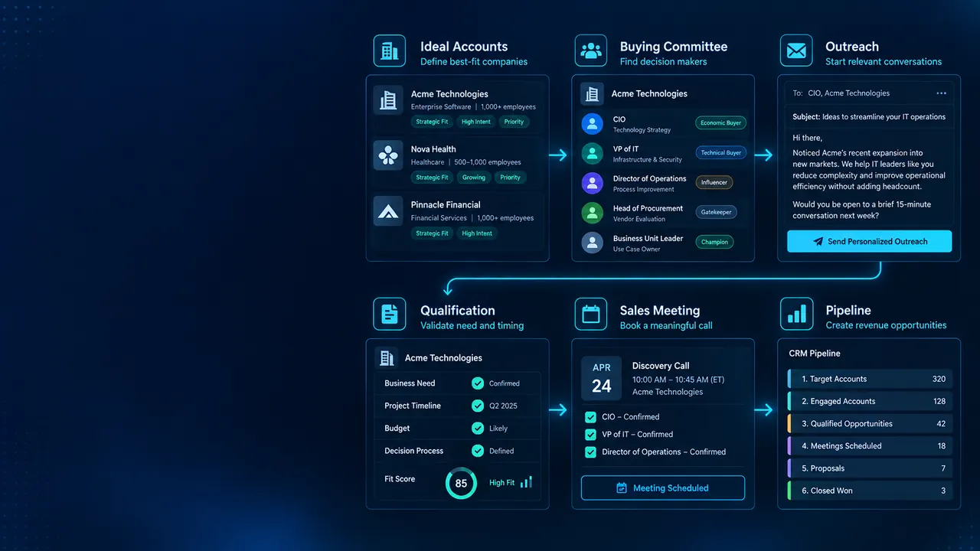Select the Influencer role tag
Viewport: 980px width, 551px height.
coord(714,182)
